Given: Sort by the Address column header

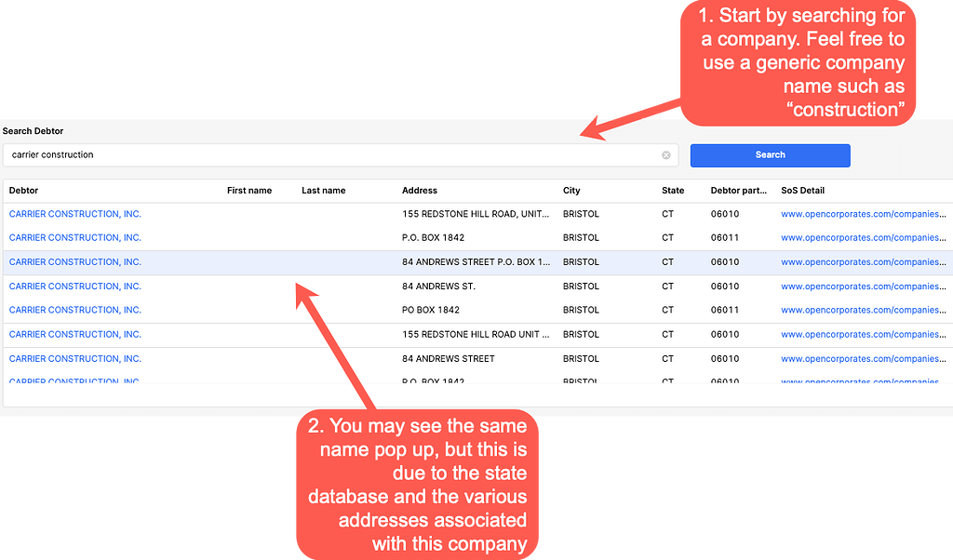Looking at the screenshot, I should pos(419,191).
